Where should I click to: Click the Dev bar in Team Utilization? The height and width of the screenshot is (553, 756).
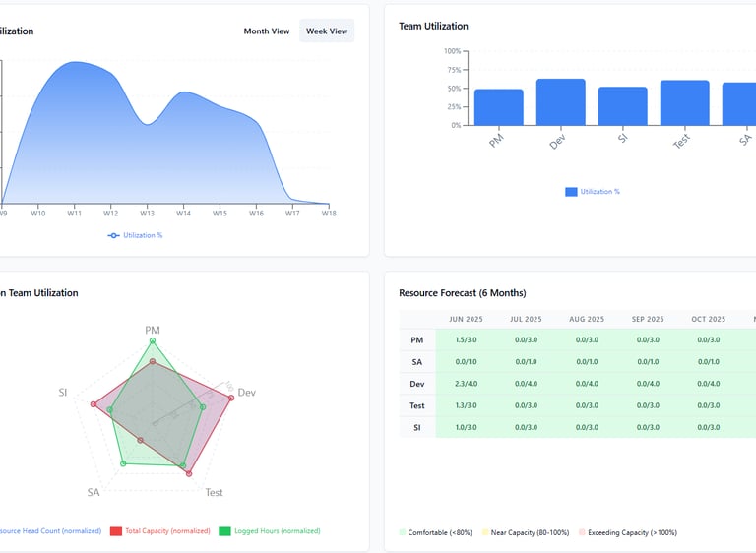[561, 102]
